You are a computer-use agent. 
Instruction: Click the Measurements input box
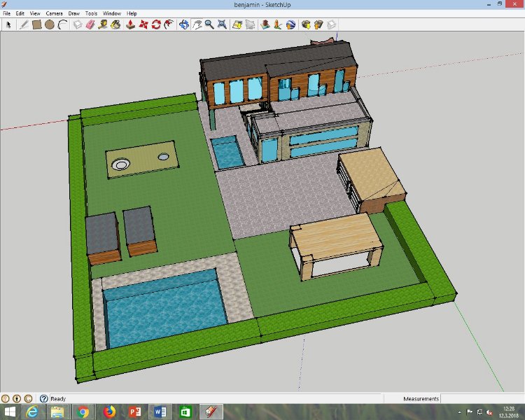click(x=482, y=398)
